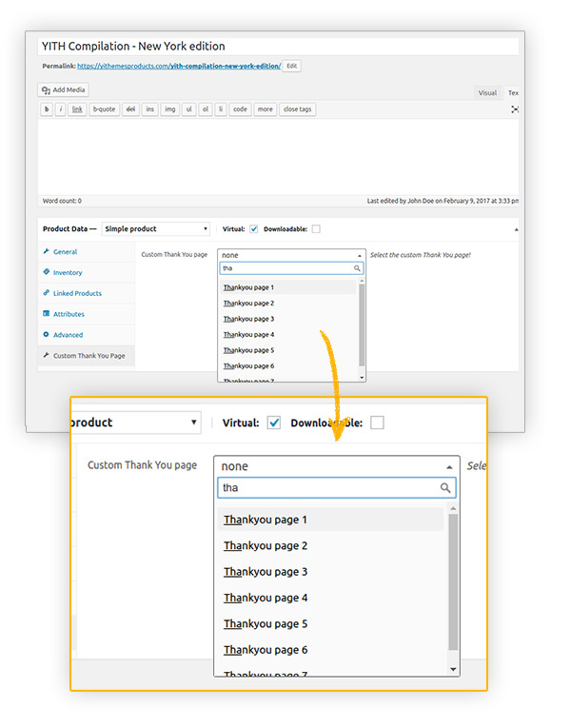571x728 pixels.
Task: Click the Inventory tab tag icon
Action: (x=47, y=271)
